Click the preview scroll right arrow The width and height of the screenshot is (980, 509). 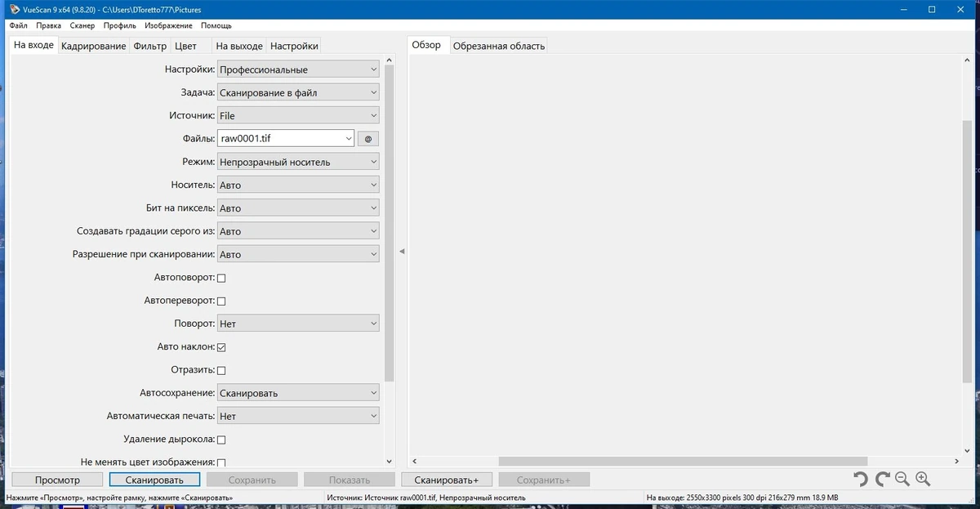tap(956, 462)
